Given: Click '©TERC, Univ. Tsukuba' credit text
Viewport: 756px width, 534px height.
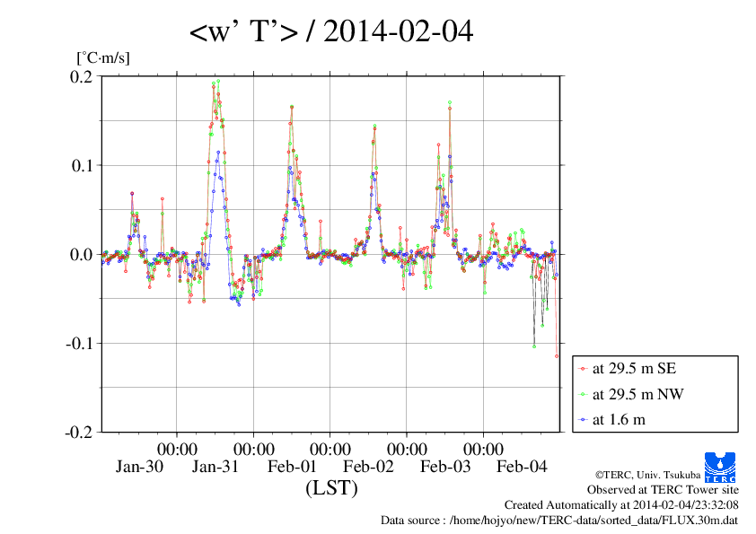Looking at the screenshot, I should 647,475.
